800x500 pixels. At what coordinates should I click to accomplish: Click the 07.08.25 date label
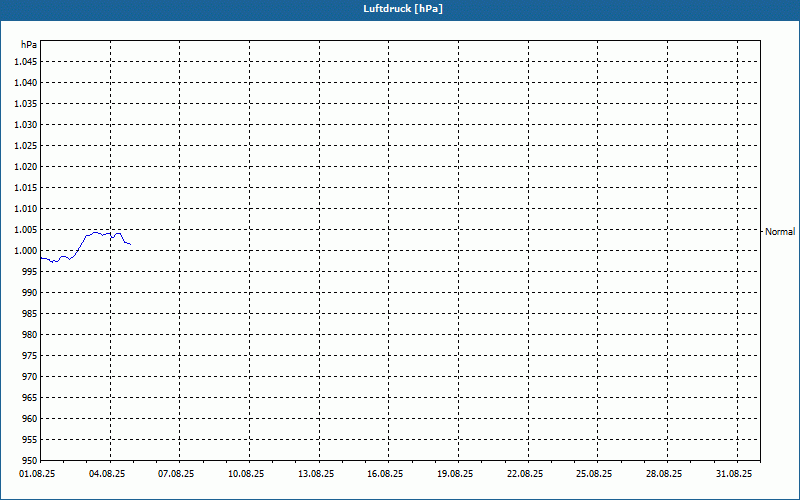click(x=177, y=474)
